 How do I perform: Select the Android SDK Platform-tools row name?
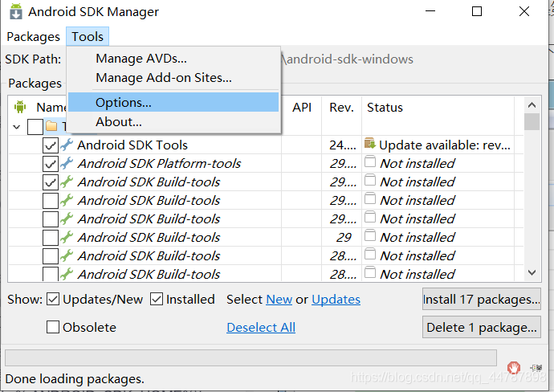[159, 164]
